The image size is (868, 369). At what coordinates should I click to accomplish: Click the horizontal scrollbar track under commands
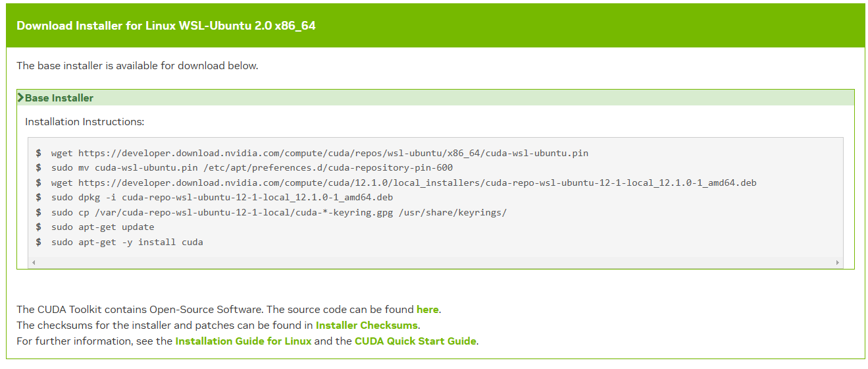click(x=435, y=262)
